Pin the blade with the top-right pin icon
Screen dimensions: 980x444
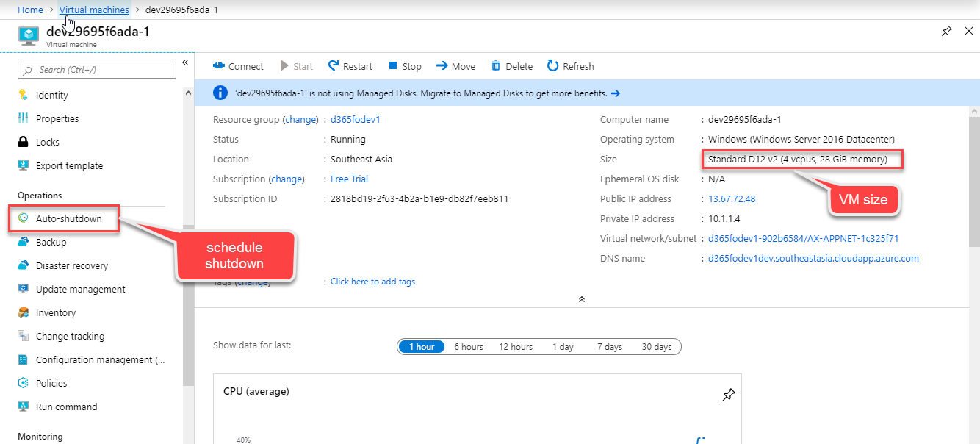947,31
